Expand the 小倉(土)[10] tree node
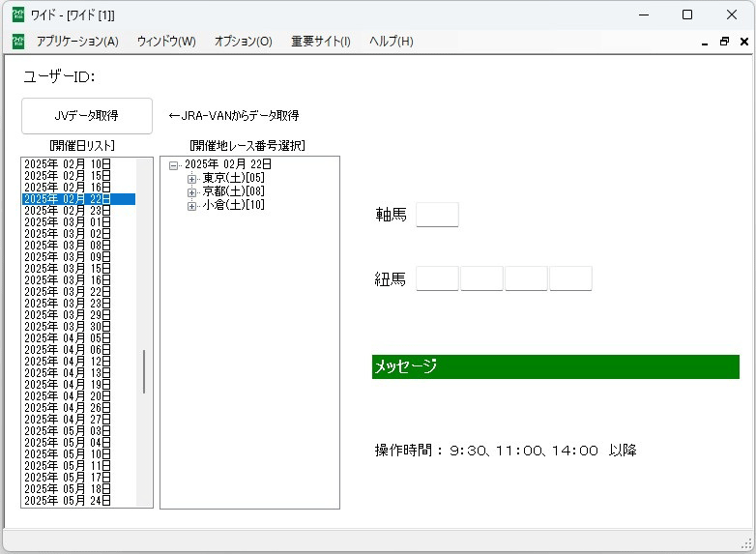The image size is (756, 554). 191,205
